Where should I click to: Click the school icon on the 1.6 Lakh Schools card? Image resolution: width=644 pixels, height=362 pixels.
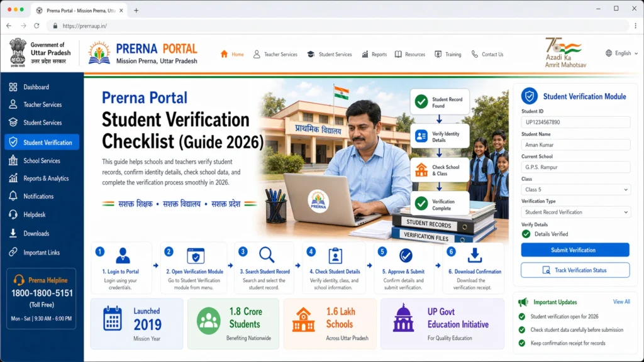click(303, 321)
